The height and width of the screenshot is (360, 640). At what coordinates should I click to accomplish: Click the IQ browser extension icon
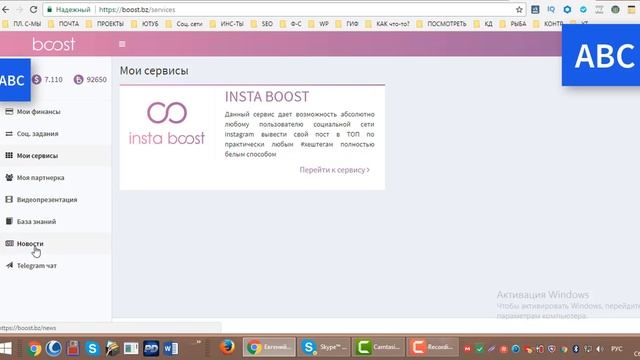coord(551,9)
